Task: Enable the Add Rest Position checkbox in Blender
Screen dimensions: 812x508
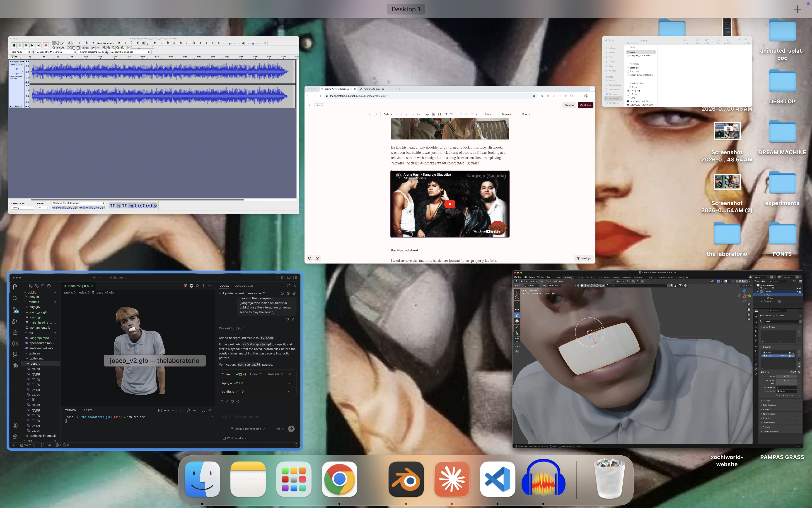Action: (x=777, y=396)
